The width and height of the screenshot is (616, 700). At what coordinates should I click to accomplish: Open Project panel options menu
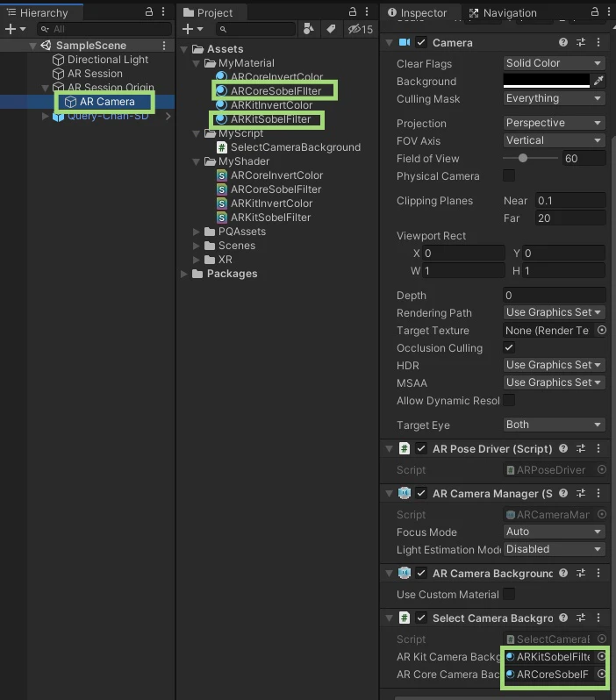(367, 12)
